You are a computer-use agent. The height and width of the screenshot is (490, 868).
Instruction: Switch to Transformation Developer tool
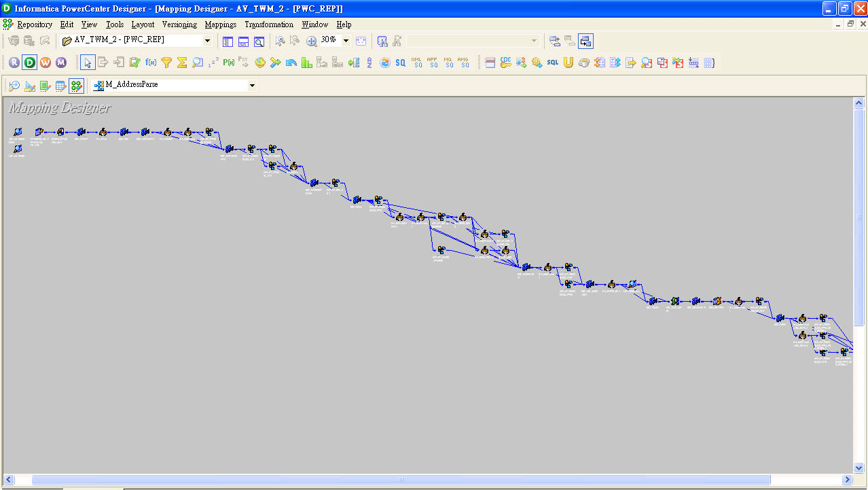[46, 86]
